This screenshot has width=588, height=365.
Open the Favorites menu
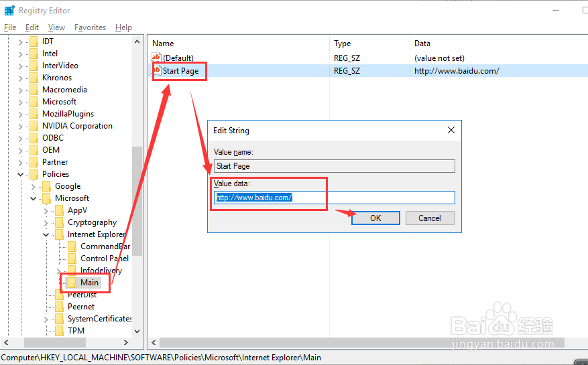(x=90, y=27)
